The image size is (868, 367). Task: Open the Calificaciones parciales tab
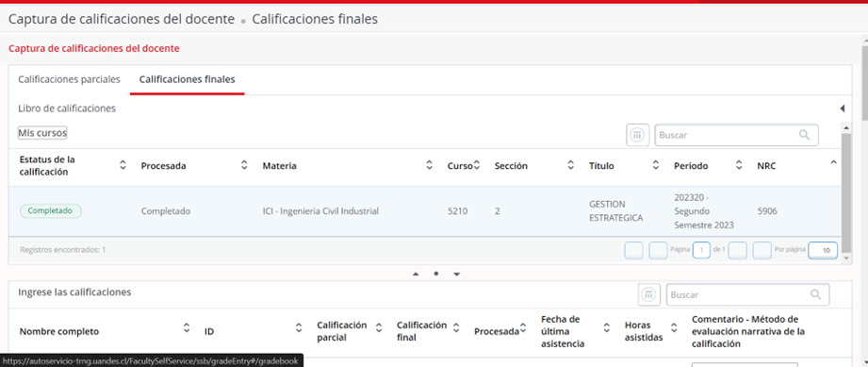pyautogui.click(x=69, y=79)
